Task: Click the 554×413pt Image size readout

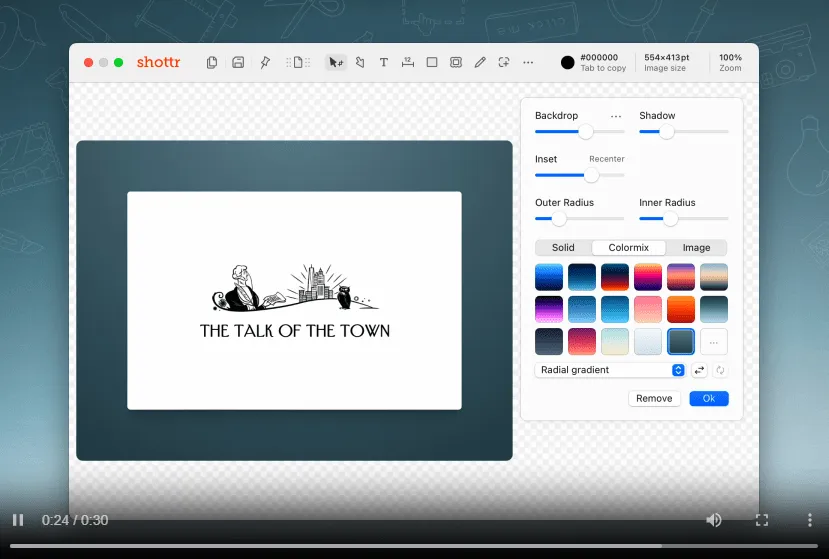Action: [x=667, y=62]
